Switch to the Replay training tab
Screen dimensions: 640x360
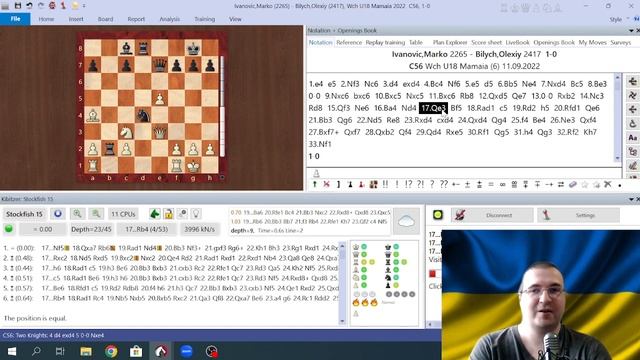385,42
